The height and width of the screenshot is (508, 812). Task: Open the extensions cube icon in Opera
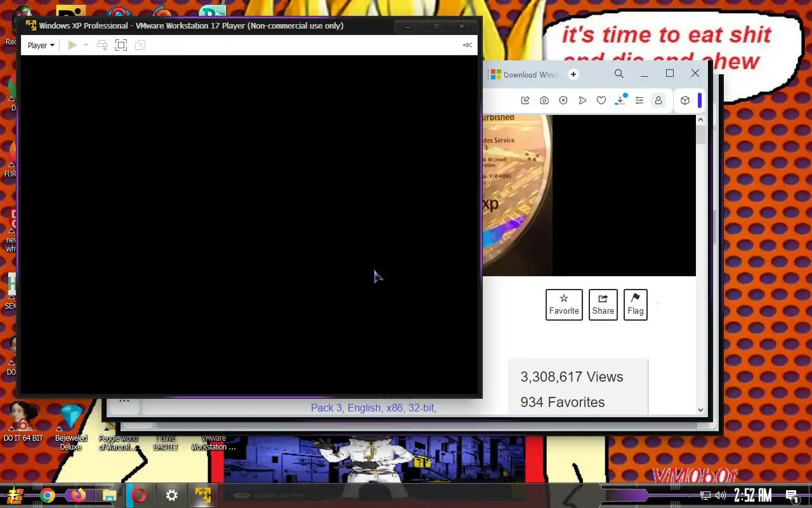[685, 100]
